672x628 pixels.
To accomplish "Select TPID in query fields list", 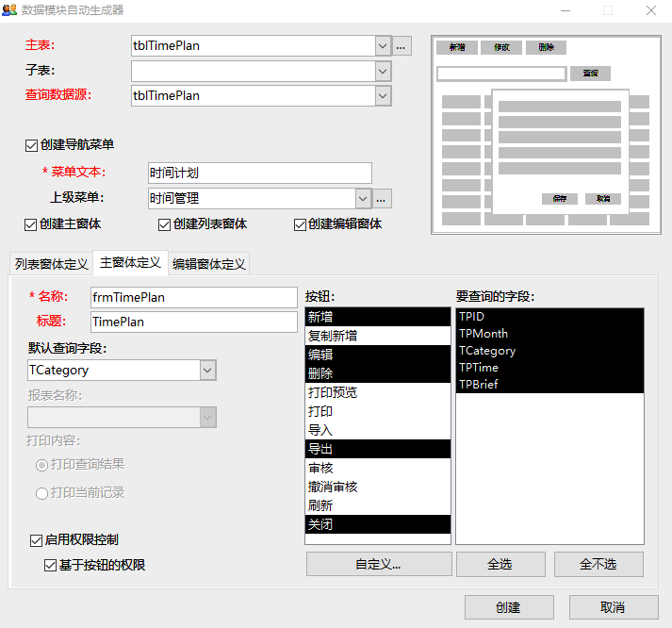I will point(549,317).
